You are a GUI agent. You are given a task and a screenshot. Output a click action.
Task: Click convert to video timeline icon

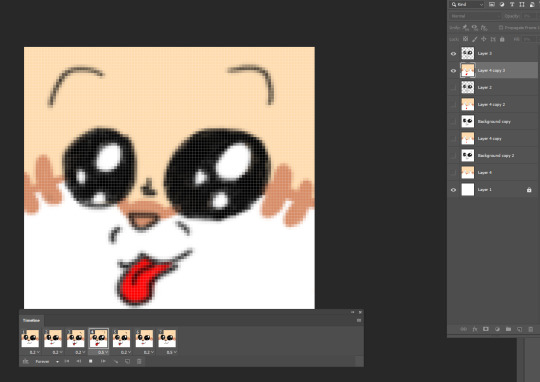click(x=25, y=361)
